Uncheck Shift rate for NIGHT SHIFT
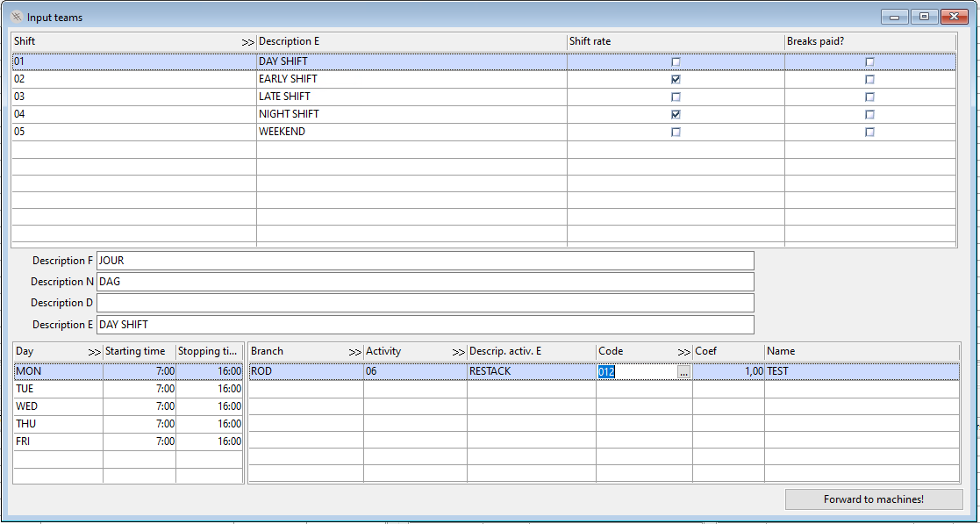The image size is (980, 524). (676, 114)
